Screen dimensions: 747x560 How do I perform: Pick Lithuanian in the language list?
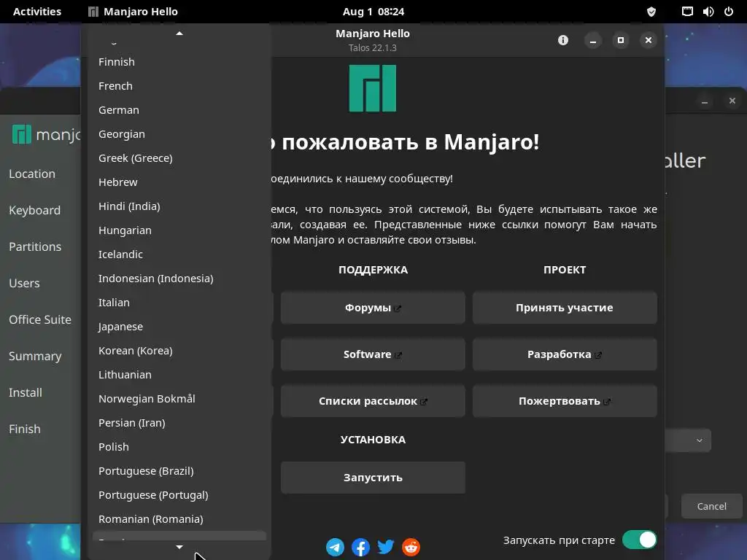(x=179, y=375)
